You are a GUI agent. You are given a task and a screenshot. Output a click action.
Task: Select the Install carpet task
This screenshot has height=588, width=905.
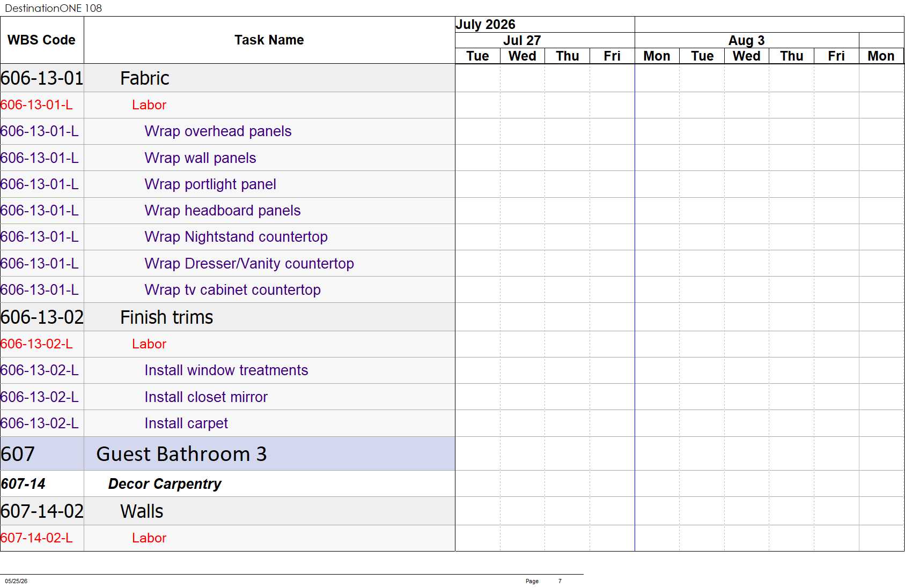(x=186, y=423)
